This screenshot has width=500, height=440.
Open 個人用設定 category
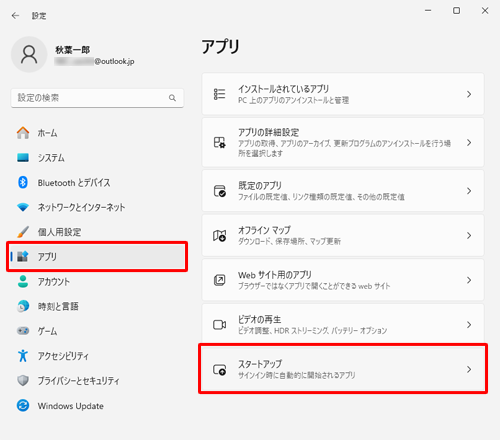tap(97, 232)
